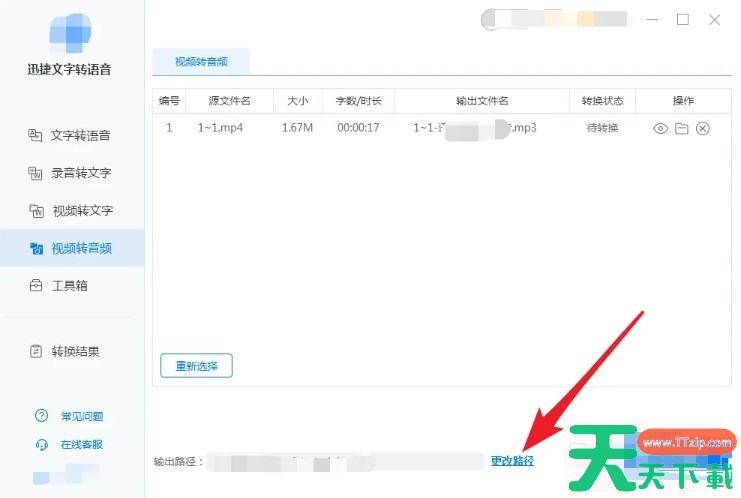Viewport: 741px width, 498px height.
Task: Select 视频转音频 in the sidebar
Action: pos(72,248)
